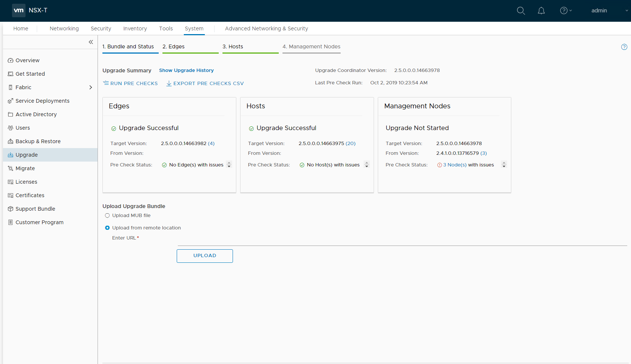
Task: Click the VMware NSX-T logo
Action: (19, 10)
